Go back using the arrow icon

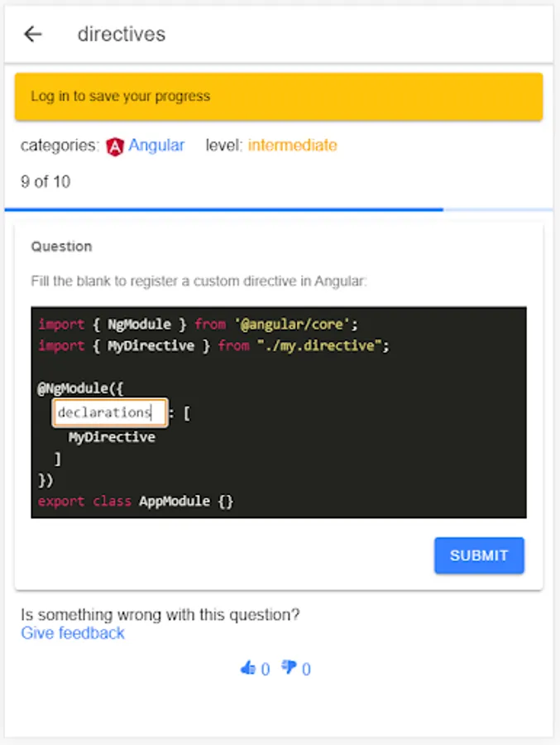[x=33, y=34]
